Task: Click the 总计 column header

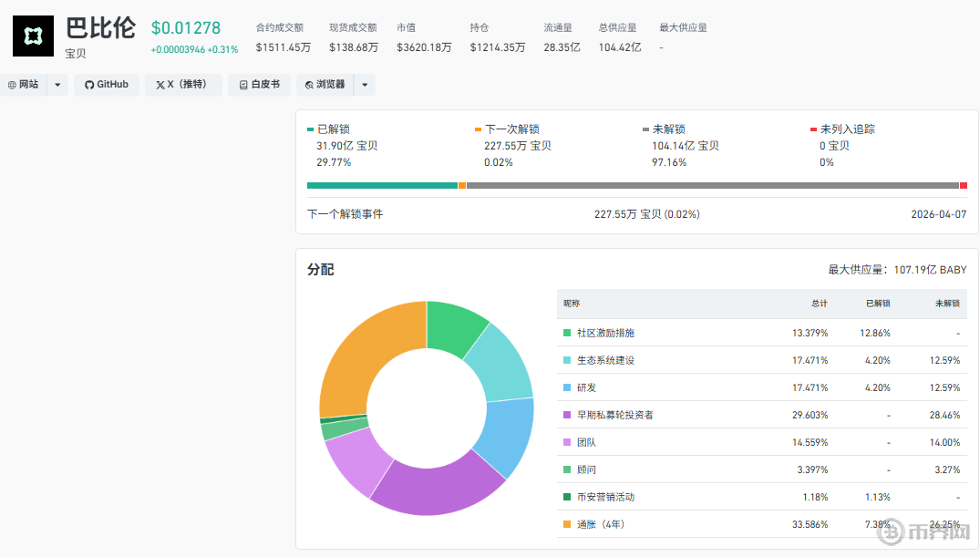Action: click(820, 304)
